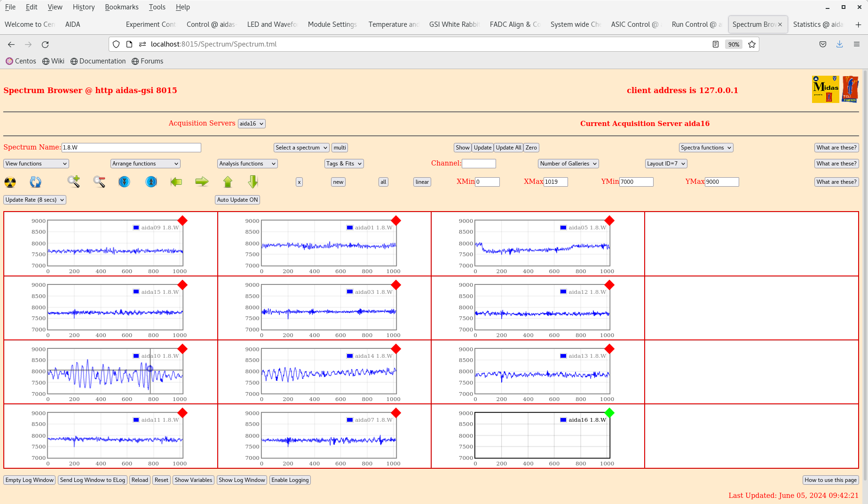Toggle the linear scale button
Image resolution: width=868 pixels, height=504 pixels.
click(x=422, y=182)
